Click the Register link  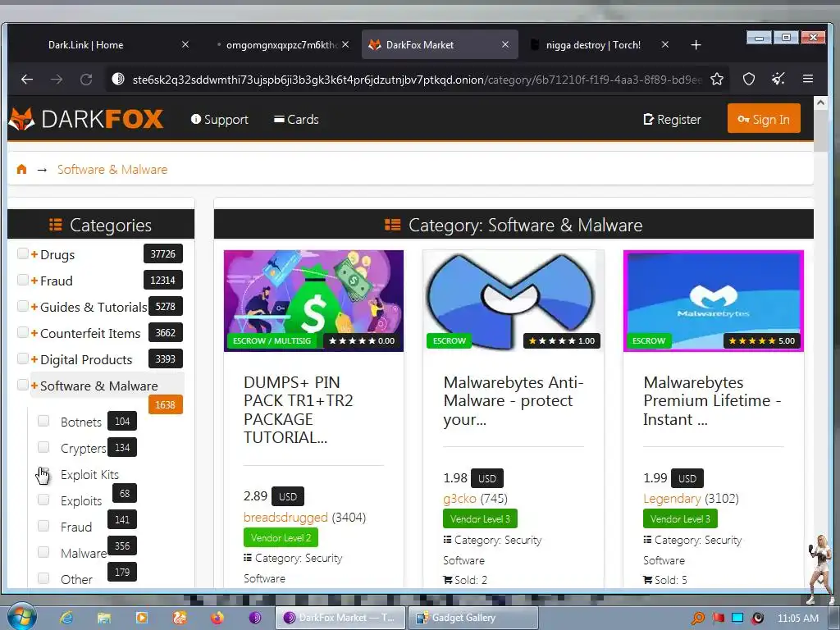(672, 120)
